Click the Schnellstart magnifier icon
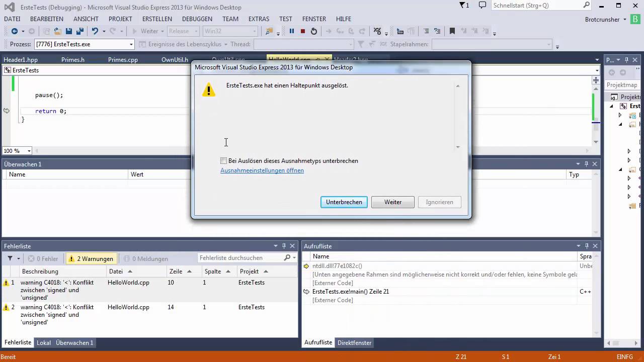This screenshot has width=644, height=362. pyautogui.click(x=587, y=6)
